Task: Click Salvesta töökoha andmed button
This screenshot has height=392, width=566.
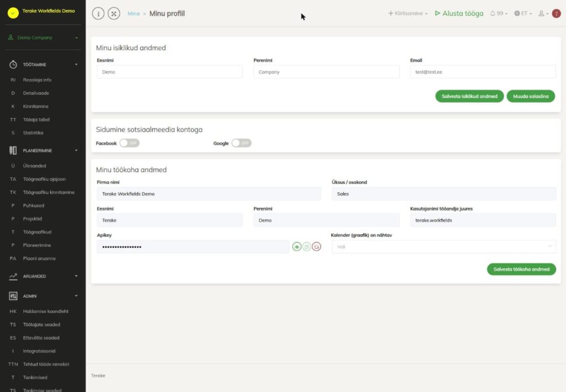Action: point(521,269)
